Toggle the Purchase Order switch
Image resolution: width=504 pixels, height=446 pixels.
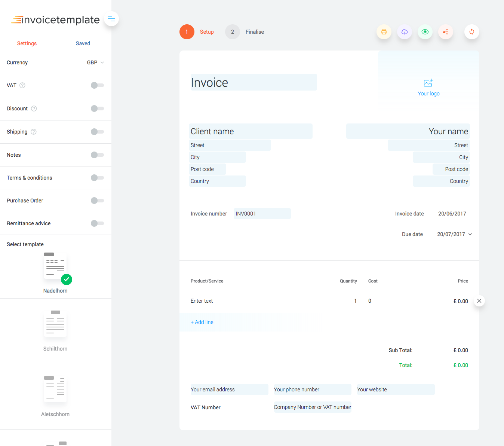point(97,201)
